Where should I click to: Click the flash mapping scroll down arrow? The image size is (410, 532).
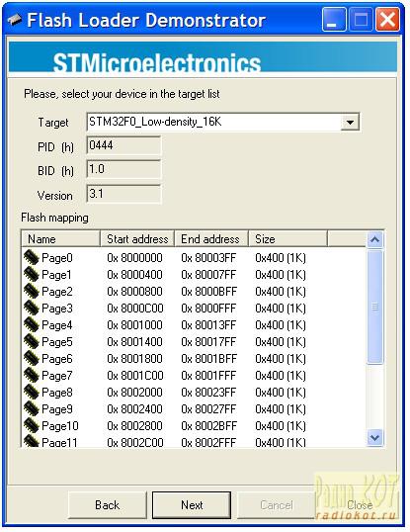(374, 438)
